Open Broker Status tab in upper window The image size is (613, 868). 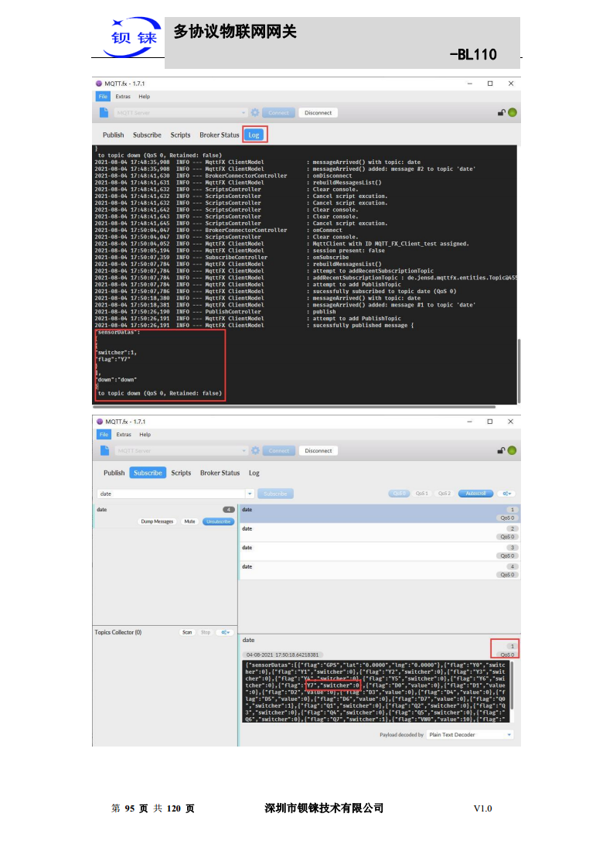tap(219, 135)
